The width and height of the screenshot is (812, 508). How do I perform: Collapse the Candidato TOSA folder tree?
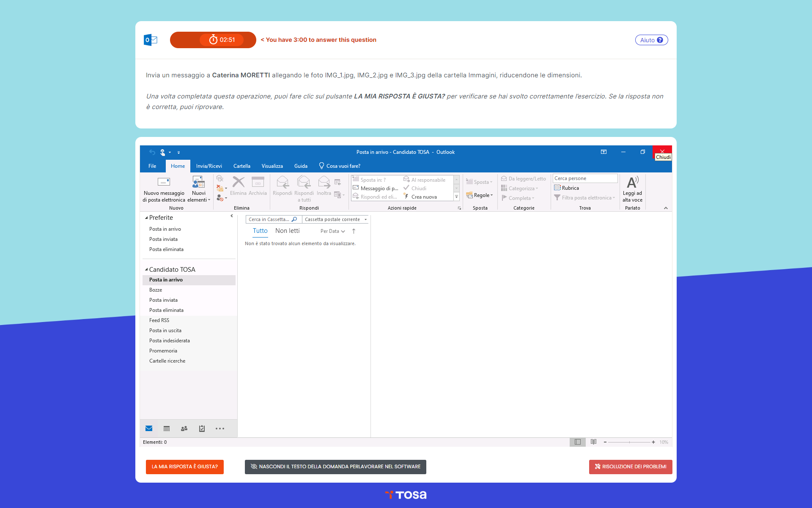tap(146, 270)
